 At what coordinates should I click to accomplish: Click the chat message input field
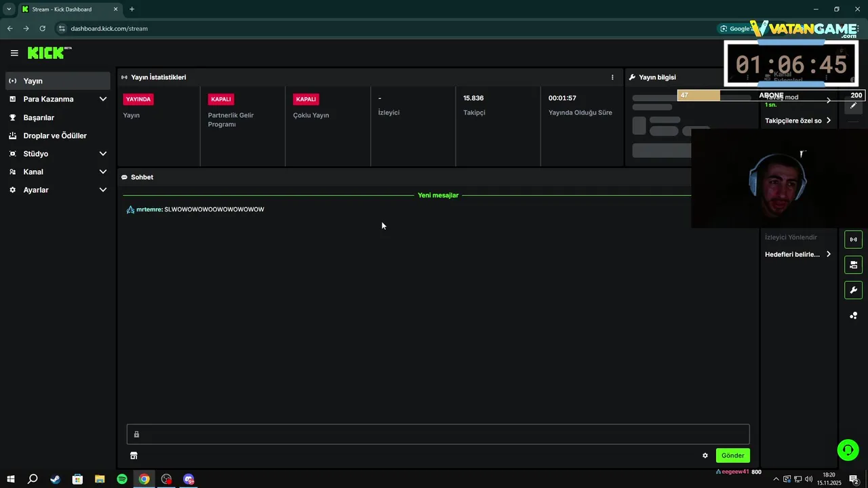click(x=438, y=434)
